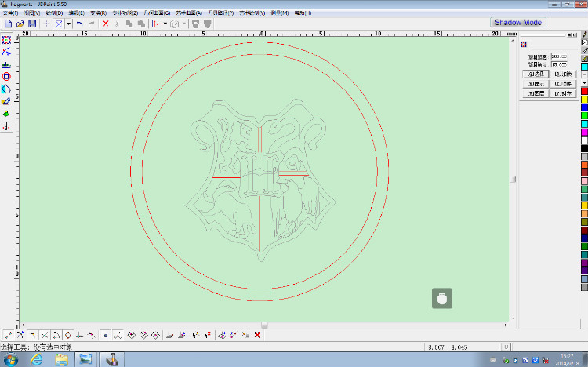Toggle the intersection snap icon in bottom toolbar

point(44,336)
